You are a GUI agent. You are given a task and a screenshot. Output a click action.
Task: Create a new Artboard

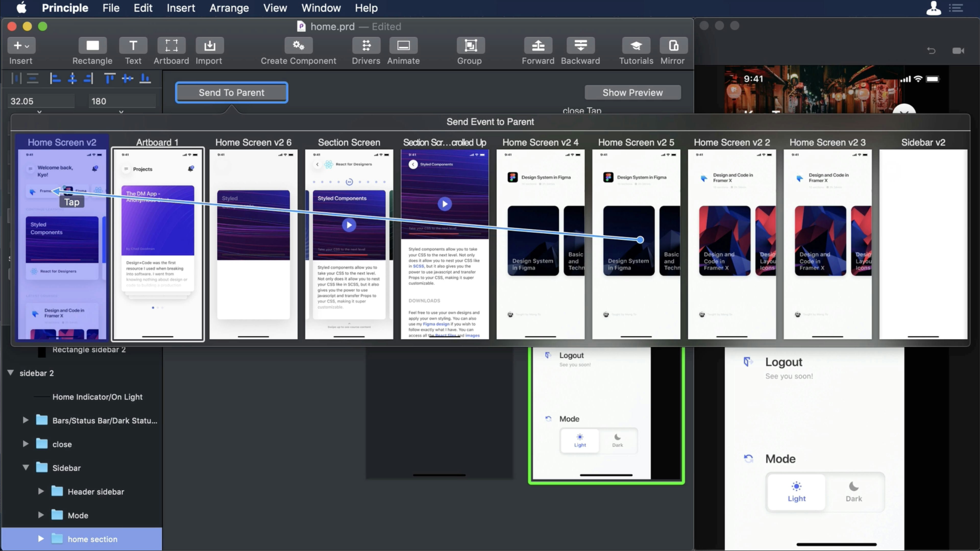point(171,46)
